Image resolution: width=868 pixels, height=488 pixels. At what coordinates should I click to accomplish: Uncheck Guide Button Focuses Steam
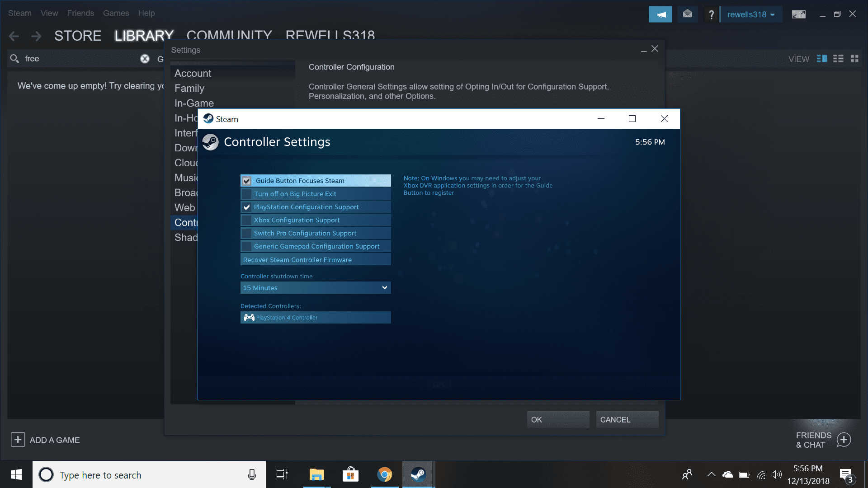tap(247, 181)
